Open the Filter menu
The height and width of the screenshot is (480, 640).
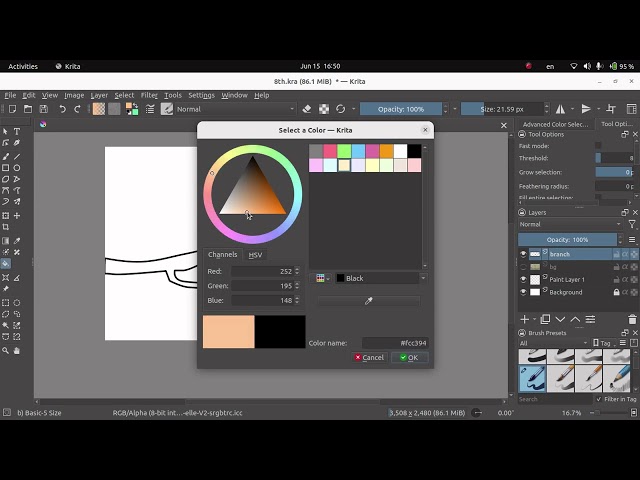click(149, 95)
